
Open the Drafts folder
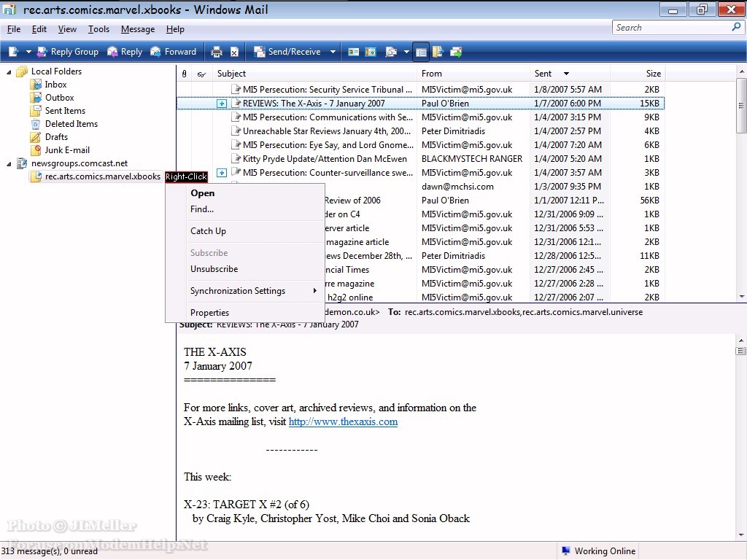pos(57,136)
